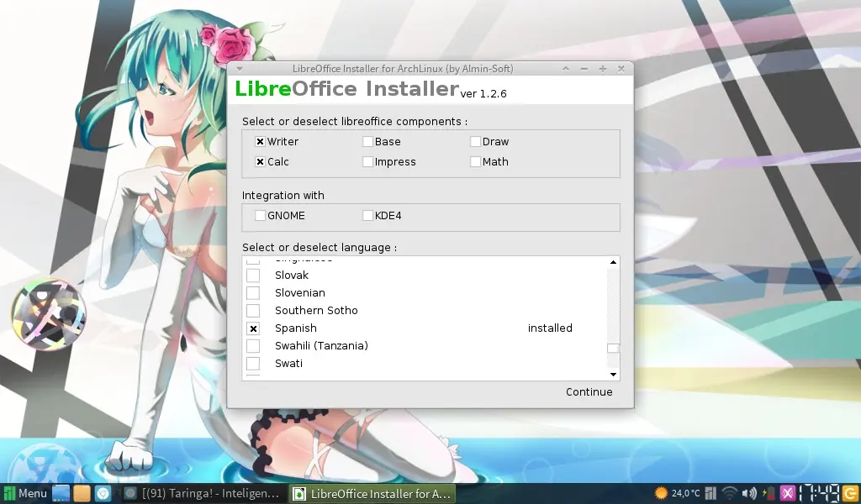Click the show desktop icon in taskbar

tap(61, 494)
